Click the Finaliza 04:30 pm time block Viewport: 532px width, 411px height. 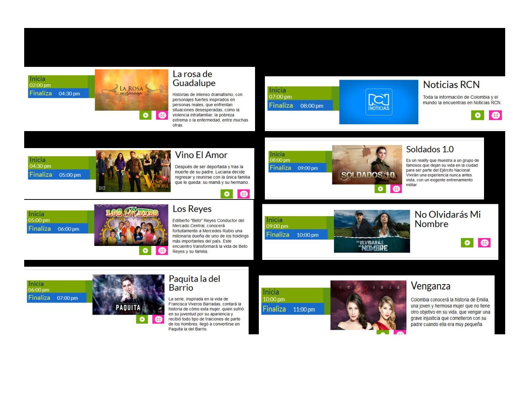tap(58, 93)
